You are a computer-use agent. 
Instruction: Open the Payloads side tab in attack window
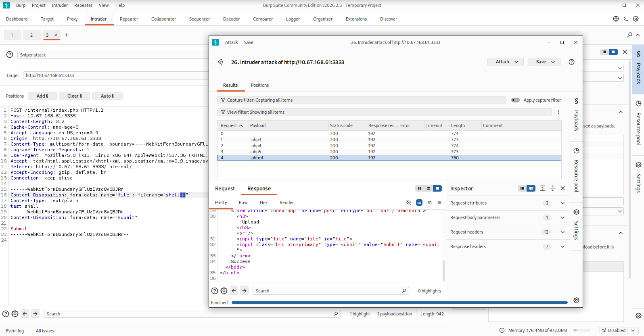(576, 115)
